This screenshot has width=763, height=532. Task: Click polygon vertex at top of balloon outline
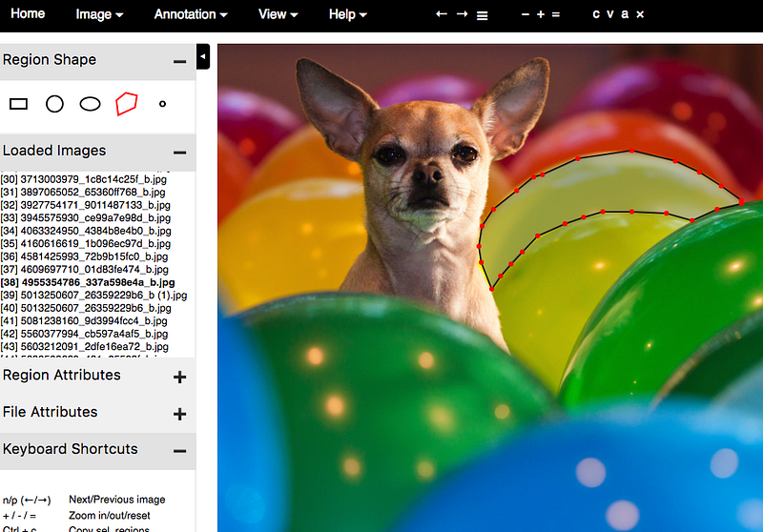(x=630, y=151)
